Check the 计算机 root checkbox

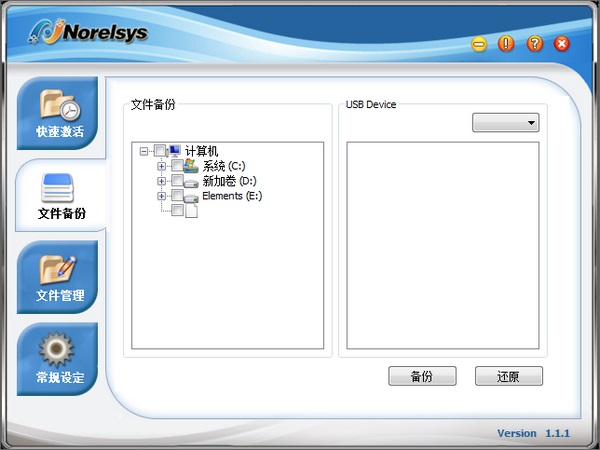tap(160, 150)
